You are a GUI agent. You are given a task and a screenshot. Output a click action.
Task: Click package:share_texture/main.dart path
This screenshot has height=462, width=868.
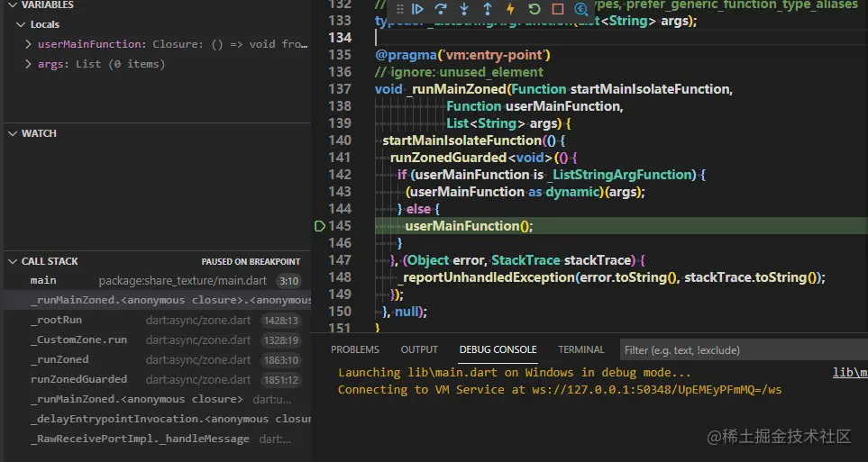coord(183,281)
